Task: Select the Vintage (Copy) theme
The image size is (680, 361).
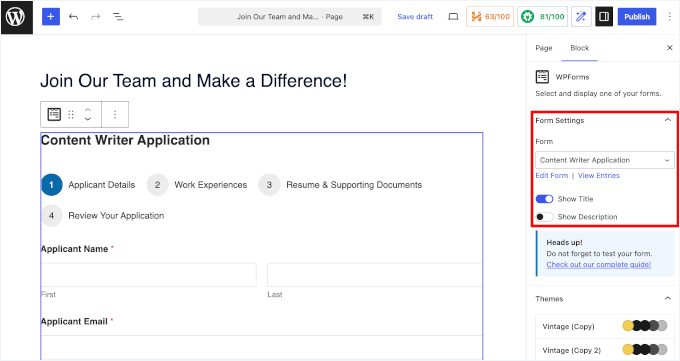Action: tap(605, 326)
